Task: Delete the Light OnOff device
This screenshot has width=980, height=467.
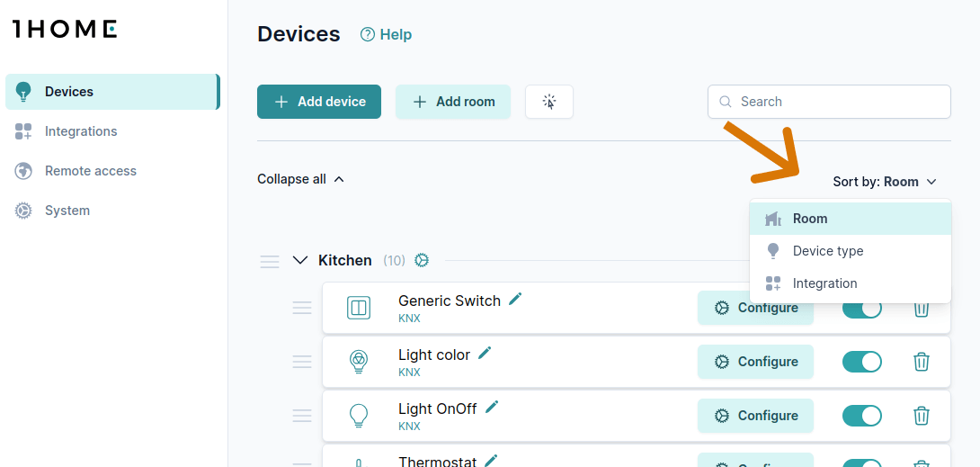Action: pos(922,416)
